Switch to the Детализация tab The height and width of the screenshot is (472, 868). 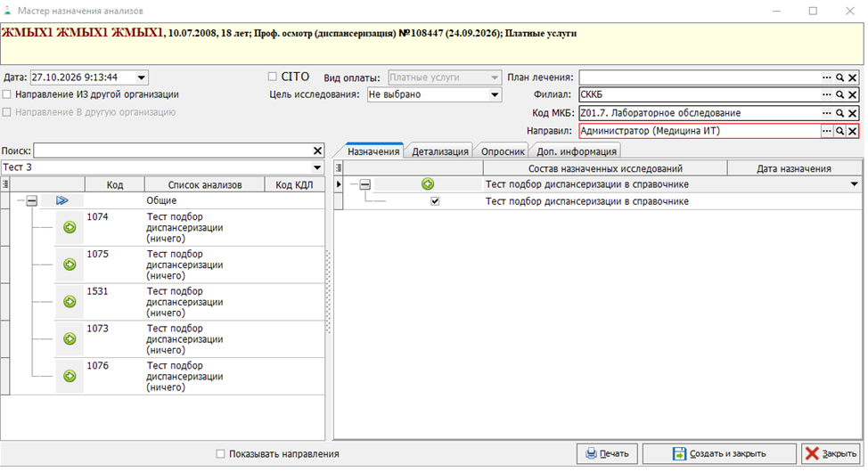click(439, 151)
